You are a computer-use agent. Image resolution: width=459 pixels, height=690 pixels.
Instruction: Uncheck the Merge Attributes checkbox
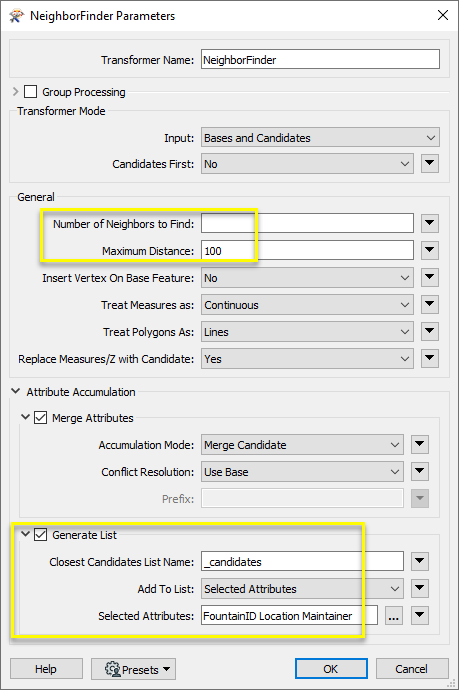[x=40, y=417]
